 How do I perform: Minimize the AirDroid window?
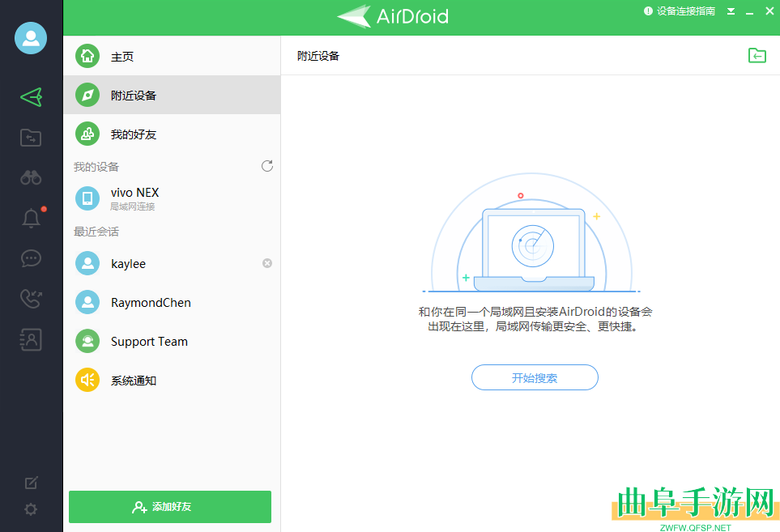point(750,12)
